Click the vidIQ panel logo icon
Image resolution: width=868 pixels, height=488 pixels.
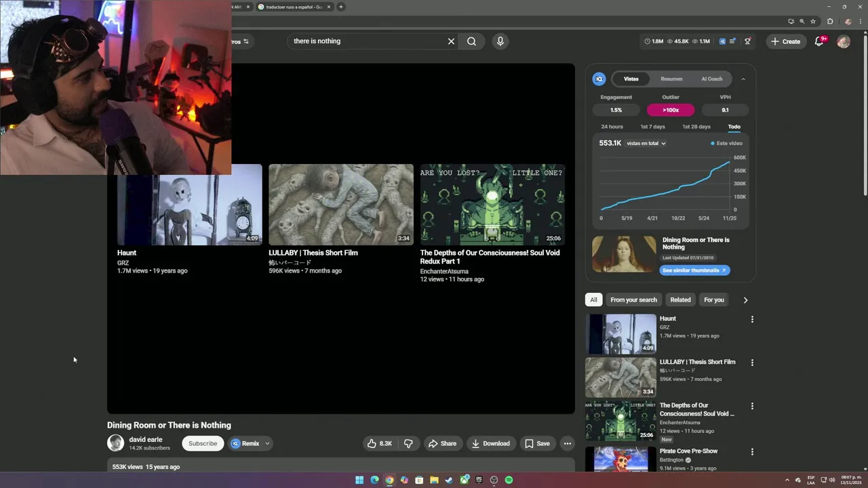point(599,79)
